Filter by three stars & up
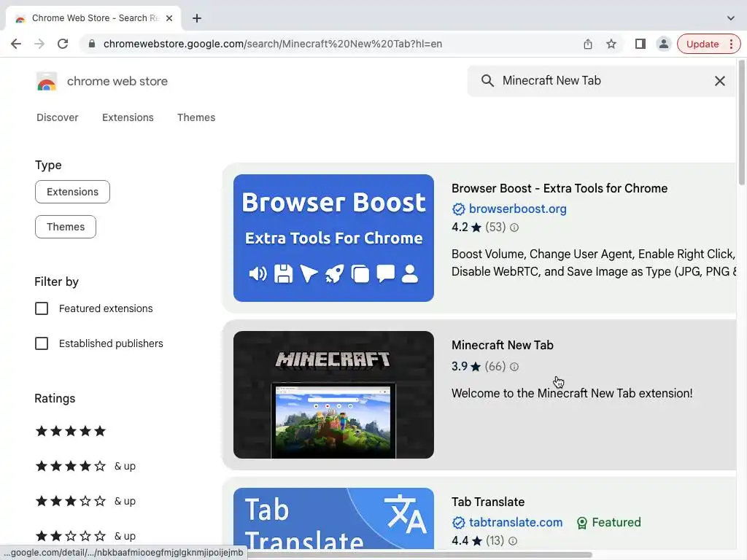 click(x=85, y=501)
